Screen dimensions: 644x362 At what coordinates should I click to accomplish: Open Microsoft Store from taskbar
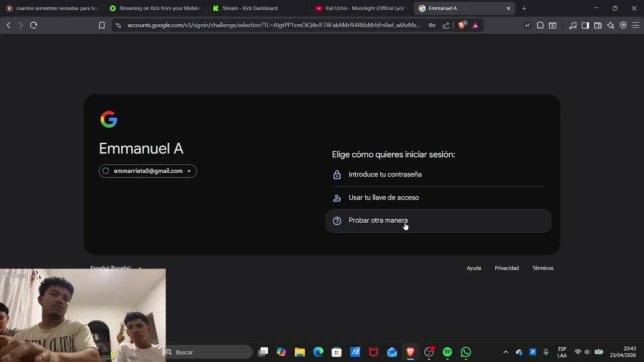coord(337,352)
